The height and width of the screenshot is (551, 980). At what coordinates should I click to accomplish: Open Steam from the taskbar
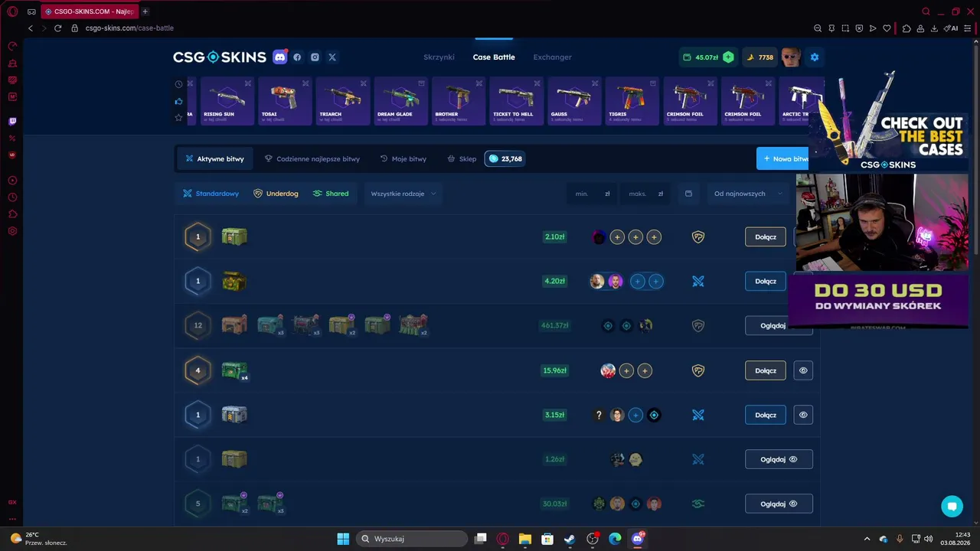pos(570,539)
